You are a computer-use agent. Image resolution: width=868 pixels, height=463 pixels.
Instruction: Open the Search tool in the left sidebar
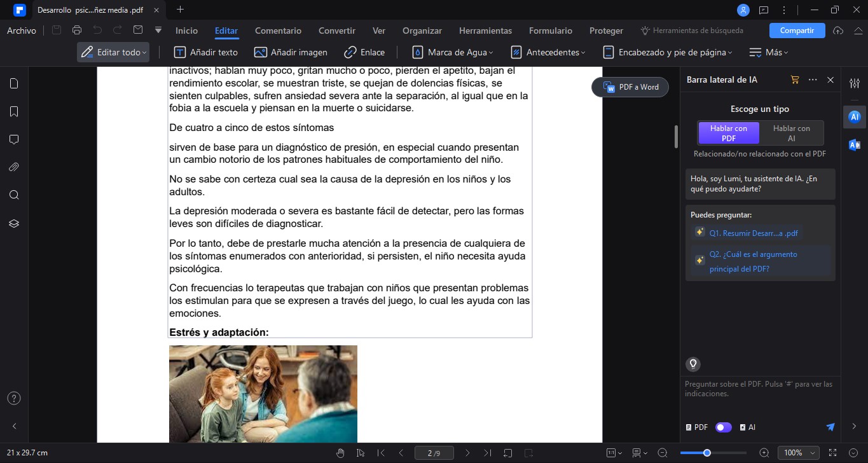click(14, 195)
